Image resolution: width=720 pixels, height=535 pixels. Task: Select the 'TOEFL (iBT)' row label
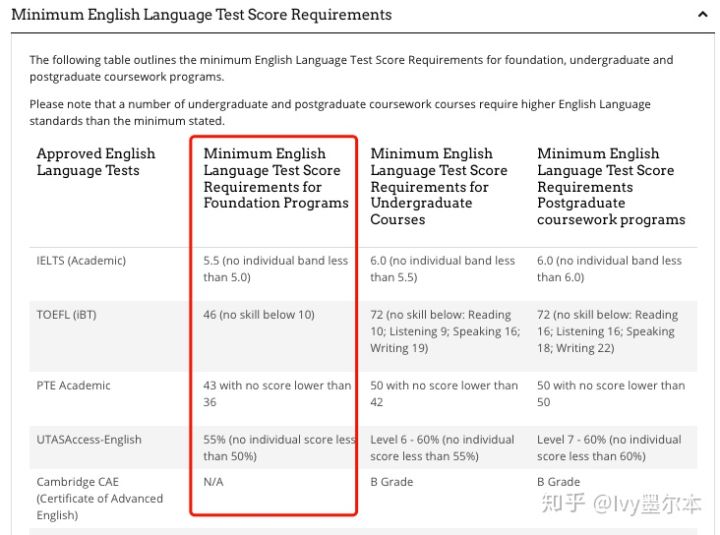coord(67,315)
